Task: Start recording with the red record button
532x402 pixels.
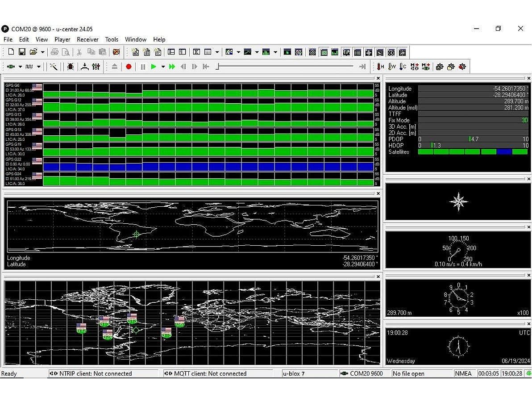Action: coord(129,67)
